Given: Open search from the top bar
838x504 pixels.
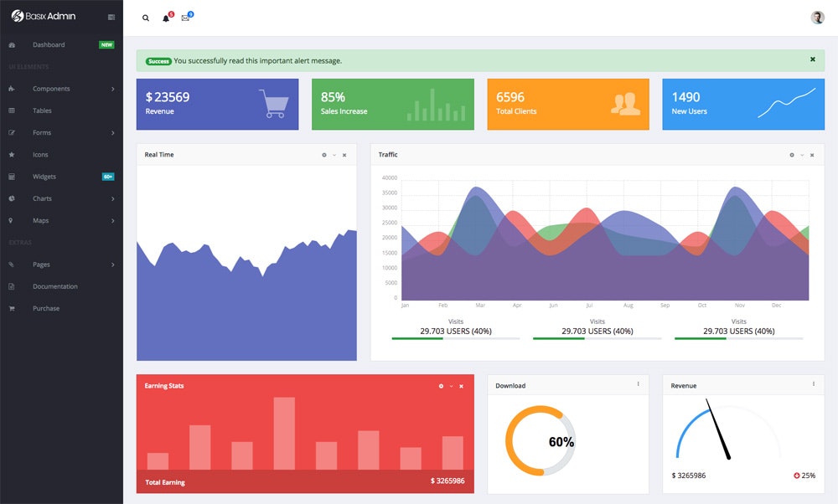Looking at the screenshot, I should tap(145, 17).
